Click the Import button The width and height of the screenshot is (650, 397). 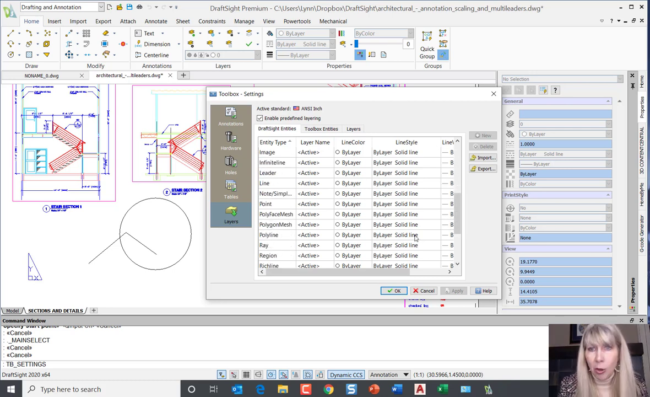click(x=483, y=157)
